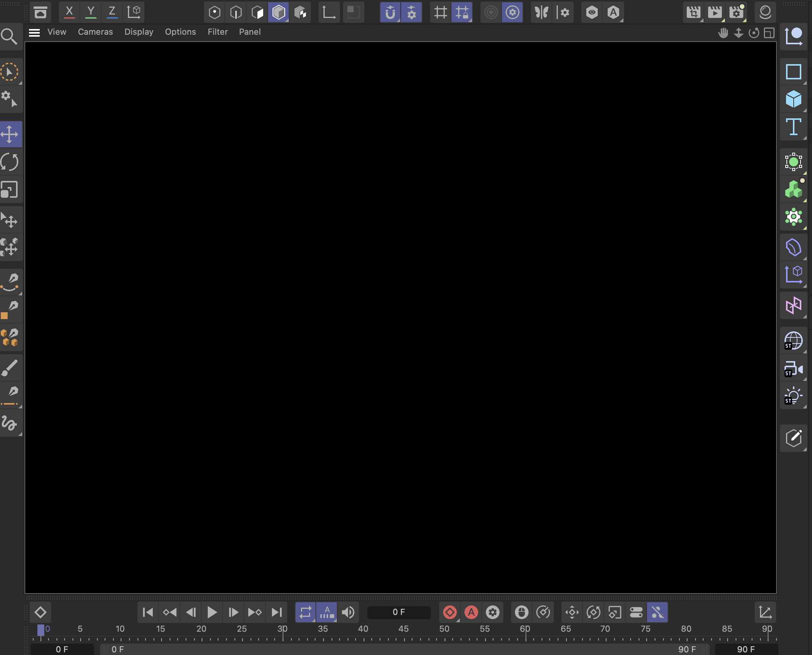
Task: Open the Deformer object icon
Action: click(793, 247)
